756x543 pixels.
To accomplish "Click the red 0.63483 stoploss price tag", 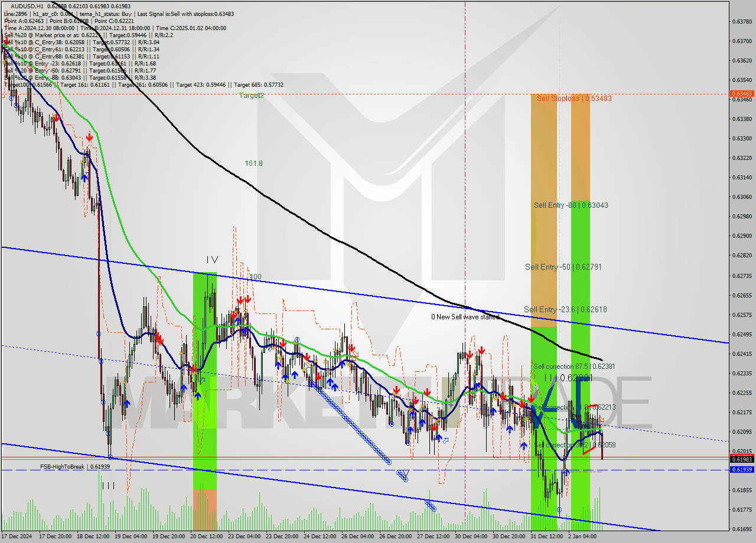I will click(x=741, y=94).
